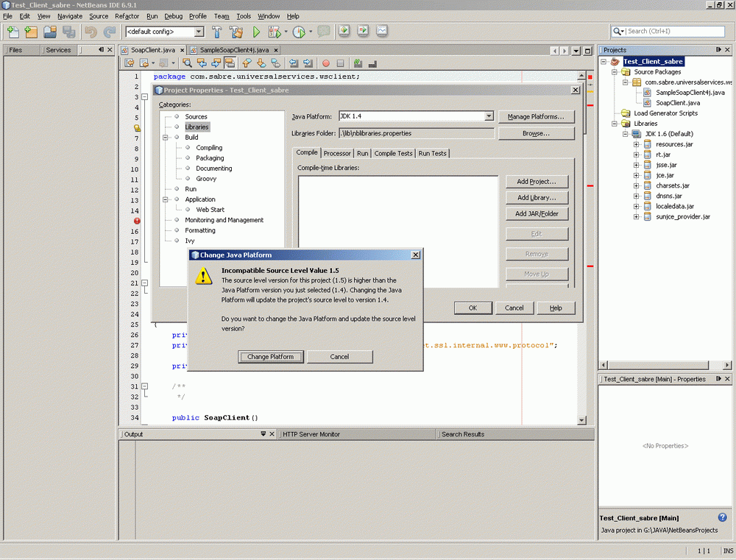Screen dimensions: 736x560
Task: Click the Add JAR/Folder button
Action: (537, 214)
